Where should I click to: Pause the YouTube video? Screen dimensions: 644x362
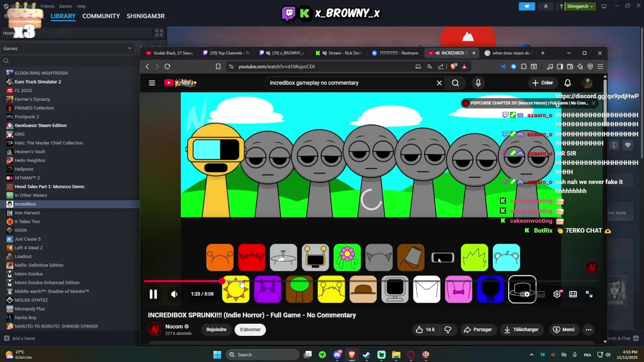coord(153,294)
